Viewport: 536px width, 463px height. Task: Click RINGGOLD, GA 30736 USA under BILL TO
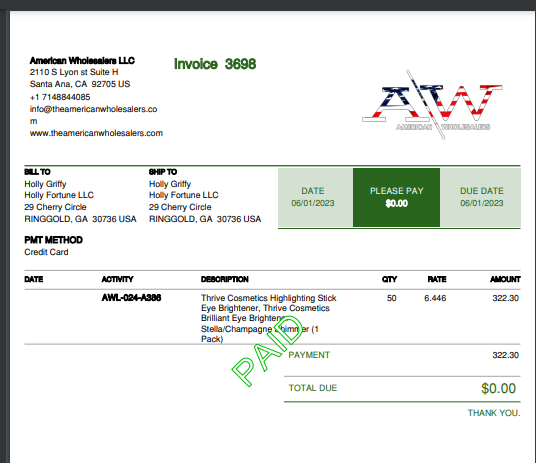[80, 219]
